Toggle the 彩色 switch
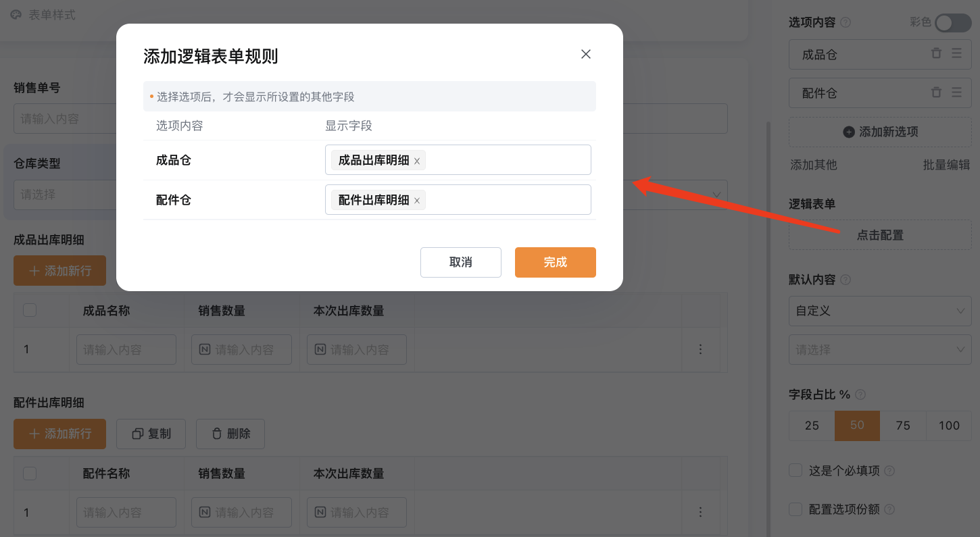 pos(953,22)
